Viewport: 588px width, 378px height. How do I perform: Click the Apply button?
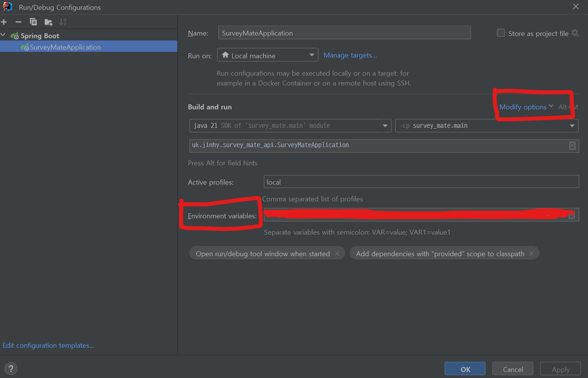[560, 369]
